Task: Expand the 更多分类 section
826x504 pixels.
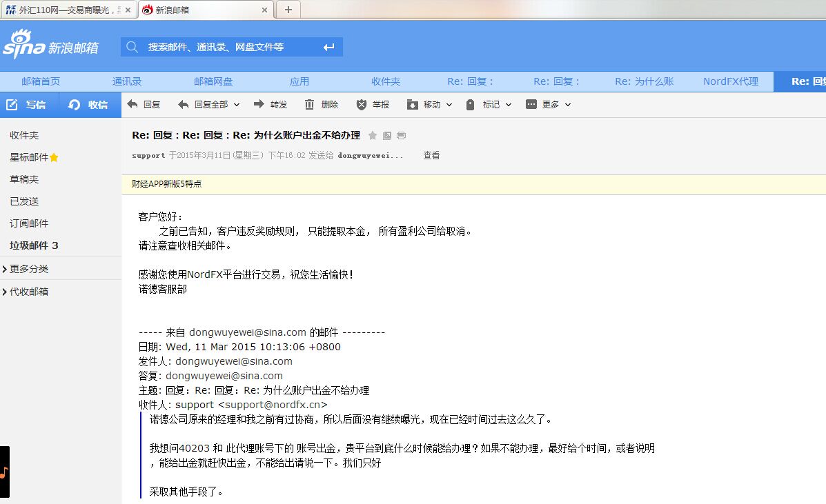Action: (26, 269)
